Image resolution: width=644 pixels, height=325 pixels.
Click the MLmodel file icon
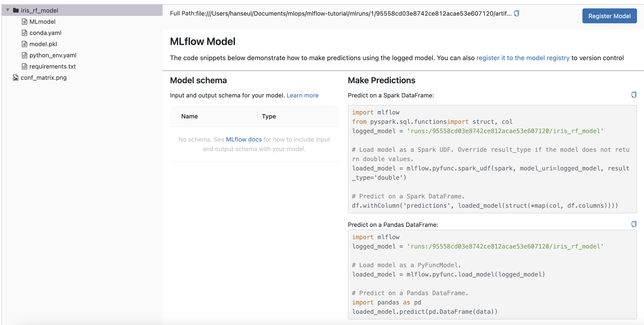24,22
